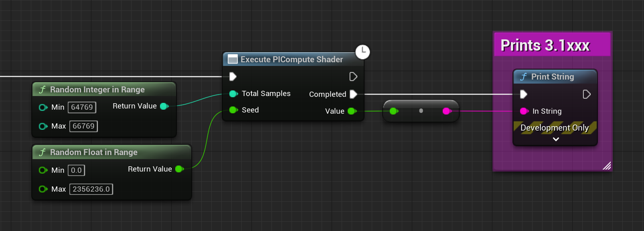Viewport: 644px width, 231px height.
Task: Click Random Integer Max pin
Action: pos(43,126)
